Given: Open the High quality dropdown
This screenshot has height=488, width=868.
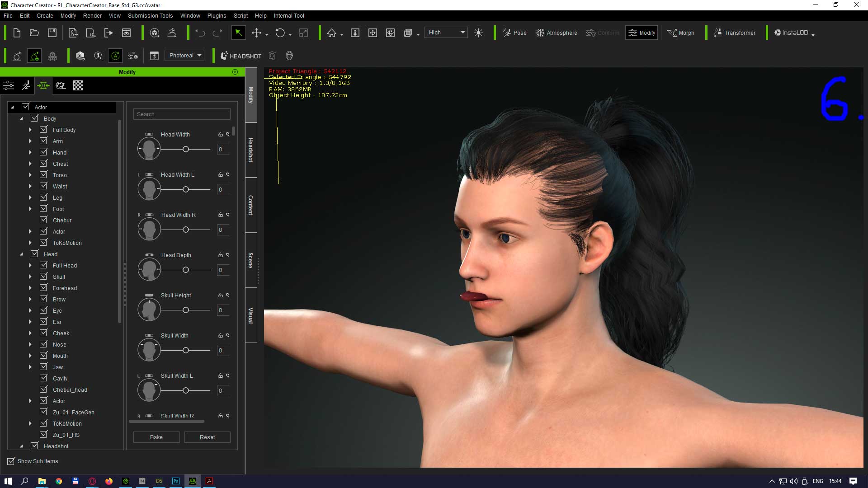Looking at the screenshot, I should [x=446, y=33].
